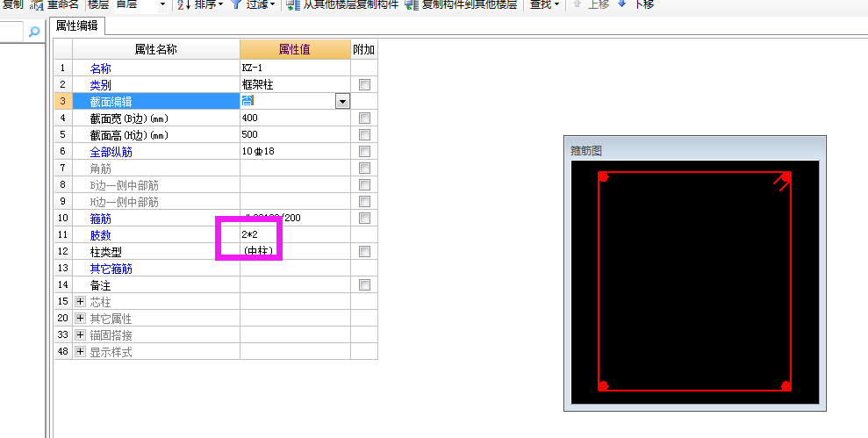The image size is (868, 438).
Task: Click the 10Φ18 rebar value cell
Action: (295, 151)
